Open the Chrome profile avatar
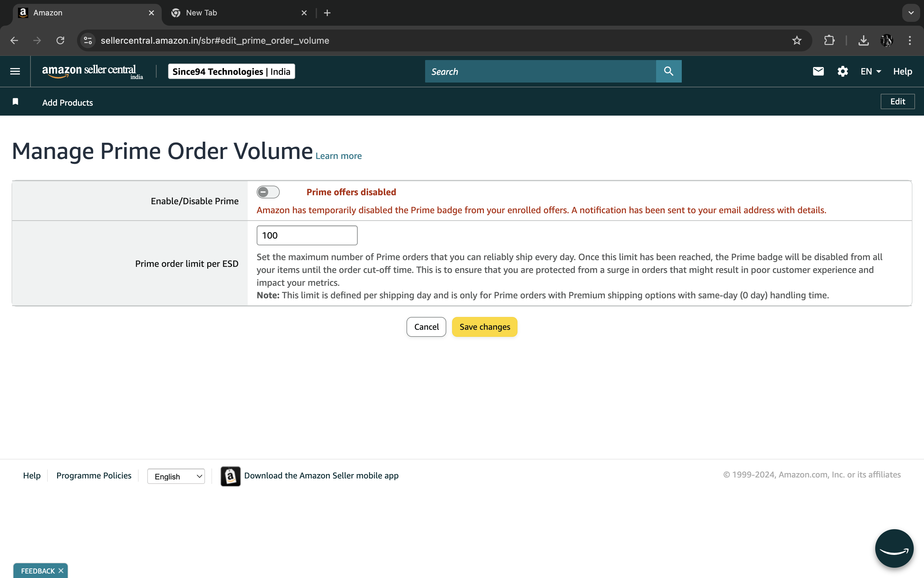Screen dimensions: 924x578 [x=886, y=40]
